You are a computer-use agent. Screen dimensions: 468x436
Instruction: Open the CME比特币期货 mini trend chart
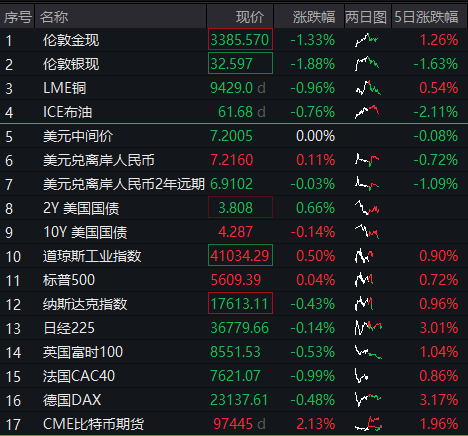click(368, 424)
